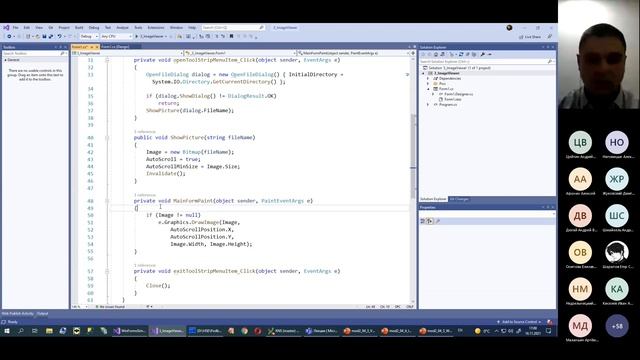Open the project navigation dropdown above code
This screenshot has width=640, height=360.
point(127,53)
